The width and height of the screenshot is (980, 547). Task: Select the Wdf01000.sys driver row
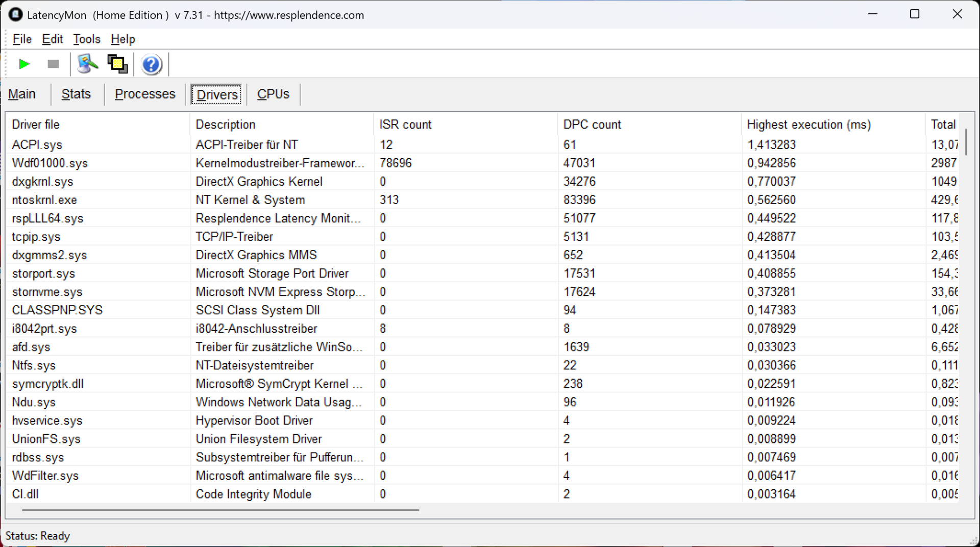pyautogui.click(x=50, y=163)
